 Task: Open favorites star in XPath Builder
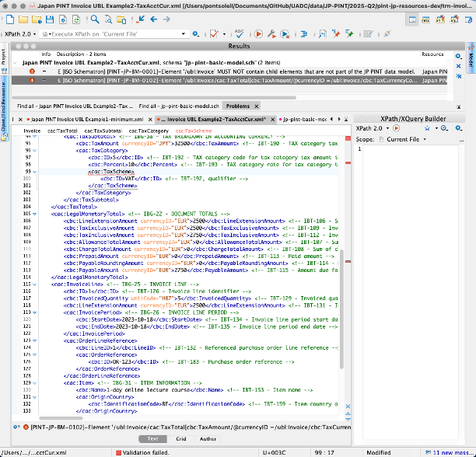[428, 128]
